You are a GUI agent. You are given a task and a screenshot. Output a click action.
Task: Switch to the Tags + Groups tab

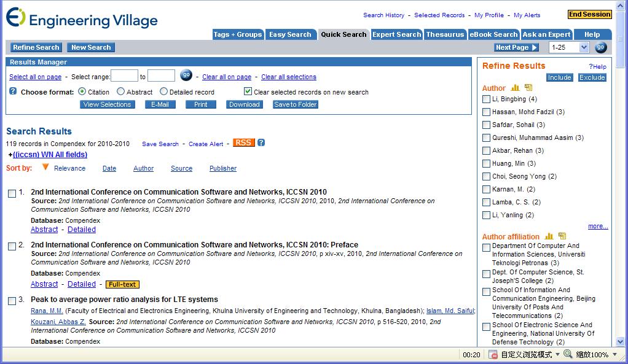[x=238, y=34]
